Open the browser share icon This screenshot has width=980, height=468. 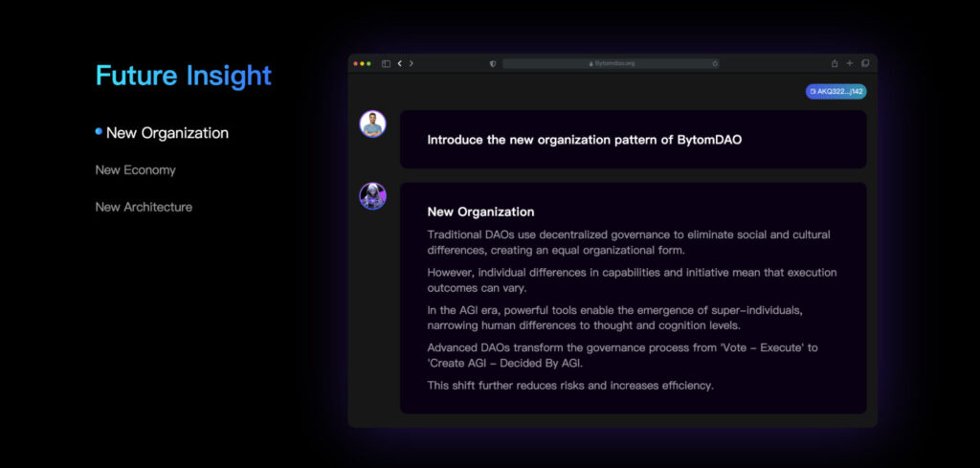[x=835, y=64]
